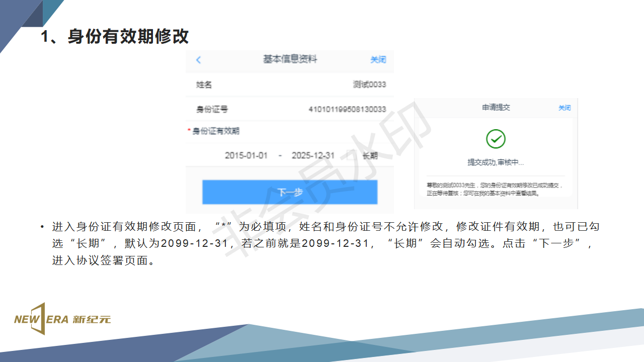Click the 姓名 field label

[x=204, y=84]
